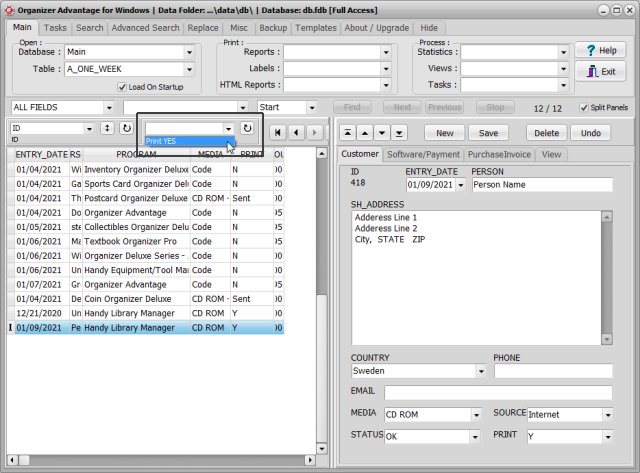Screen dimensions: 640x473
Task: Click the grid's vertical scrollbar down arrow
Action: (x=322, y=448)
